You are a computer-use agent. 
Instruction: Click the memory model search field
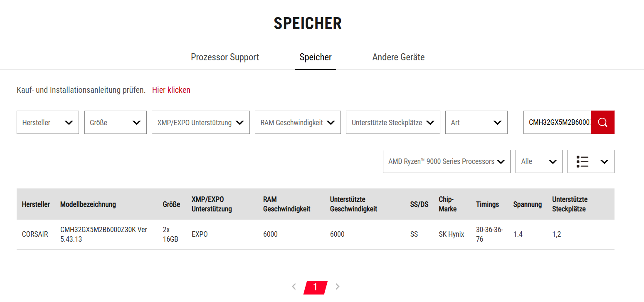click(x=557, y=122)
